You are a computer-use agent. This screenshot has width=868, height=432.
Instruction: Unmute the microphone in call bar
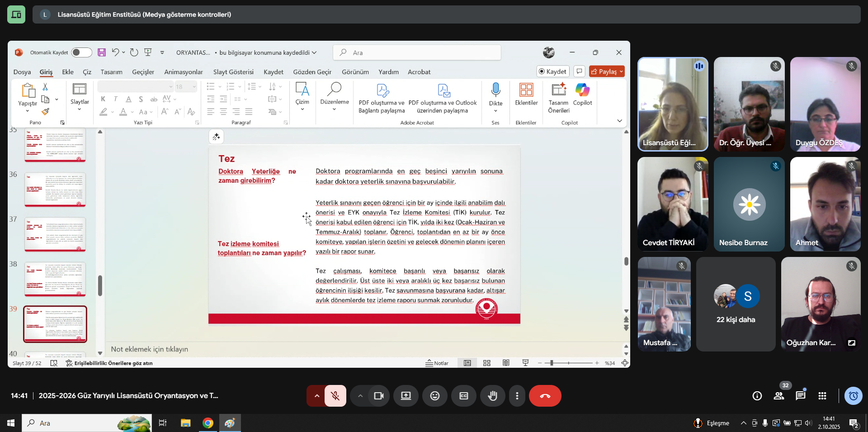click(335, 396)
